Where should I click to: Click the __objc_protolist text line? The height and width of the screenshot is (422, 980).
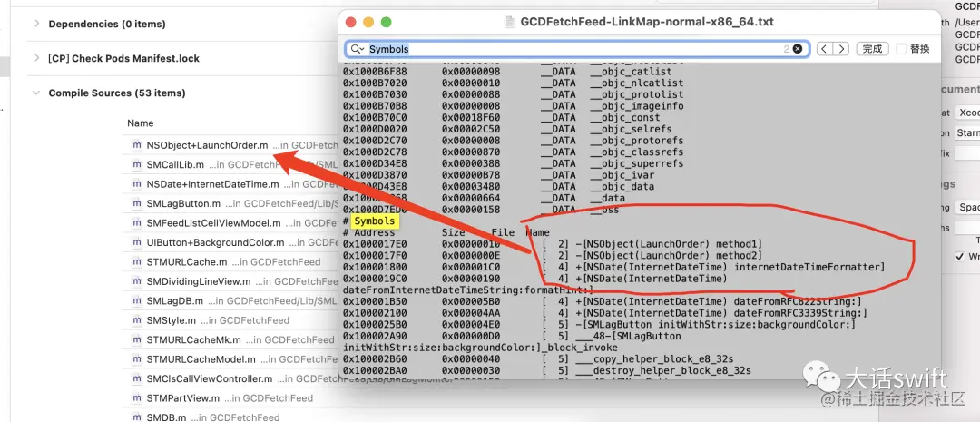click(x=513, y=94)
